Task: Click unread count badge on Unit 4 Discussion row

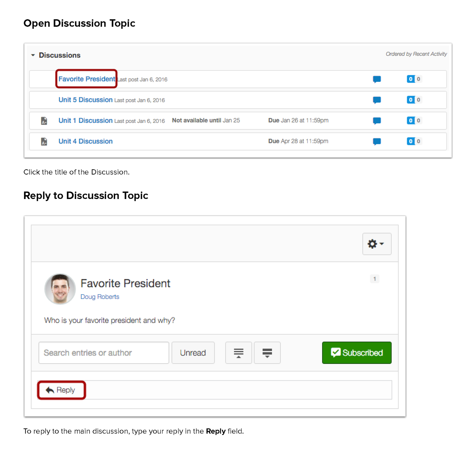Action: pos(411,141)
